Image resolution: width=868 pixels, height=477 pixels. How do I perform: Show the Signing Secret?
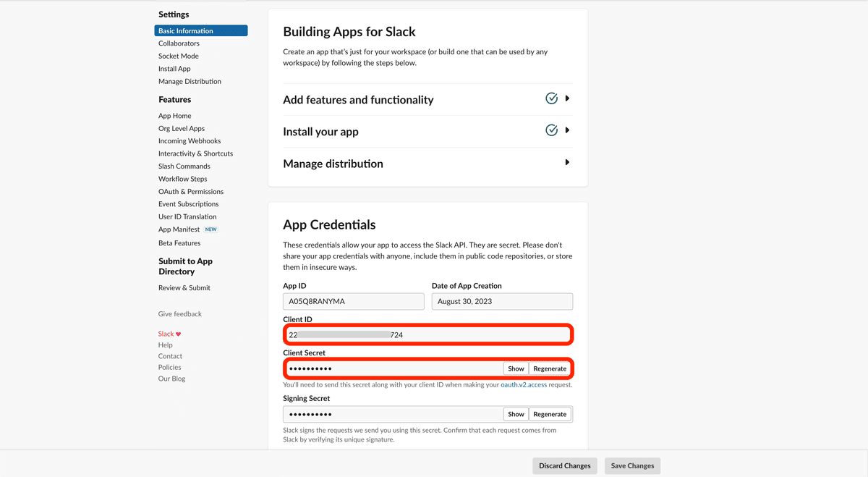pos(516,414)
